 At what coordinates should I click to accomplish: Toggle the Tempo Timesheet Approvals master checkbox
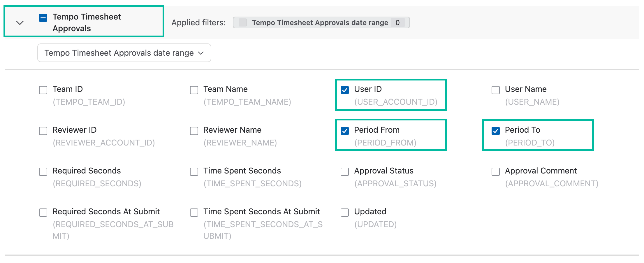43,18
